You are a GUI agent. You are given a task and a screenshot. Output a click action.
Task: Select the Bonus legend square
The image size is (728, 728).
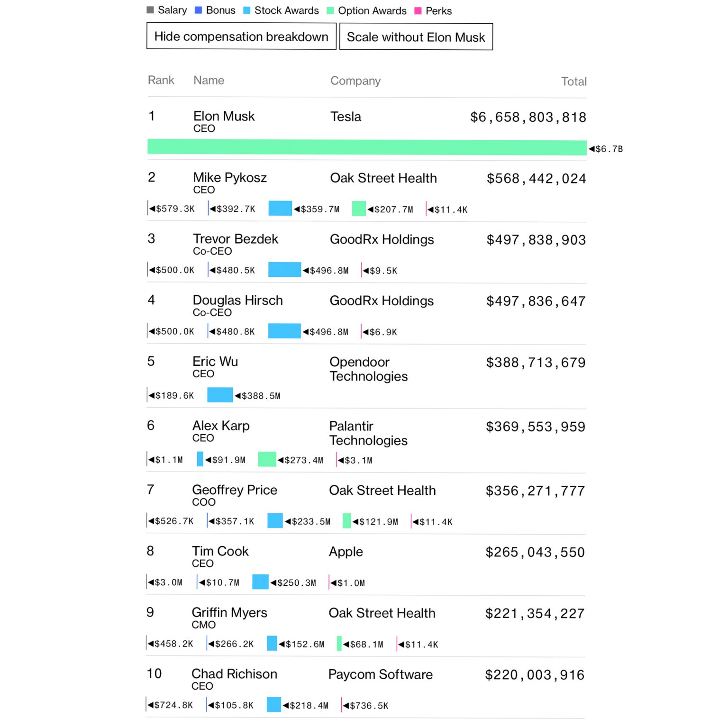199,10
